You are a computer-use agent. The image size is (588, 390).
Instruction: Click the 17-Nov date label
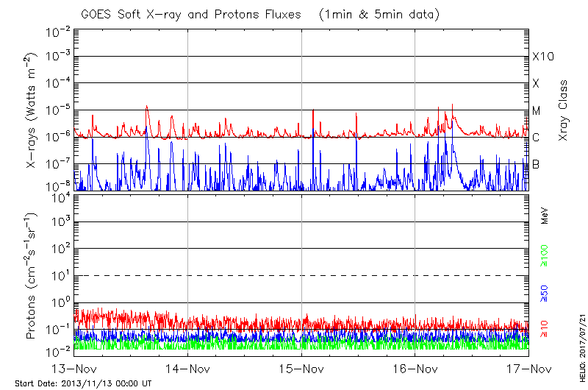pos(528,368)
